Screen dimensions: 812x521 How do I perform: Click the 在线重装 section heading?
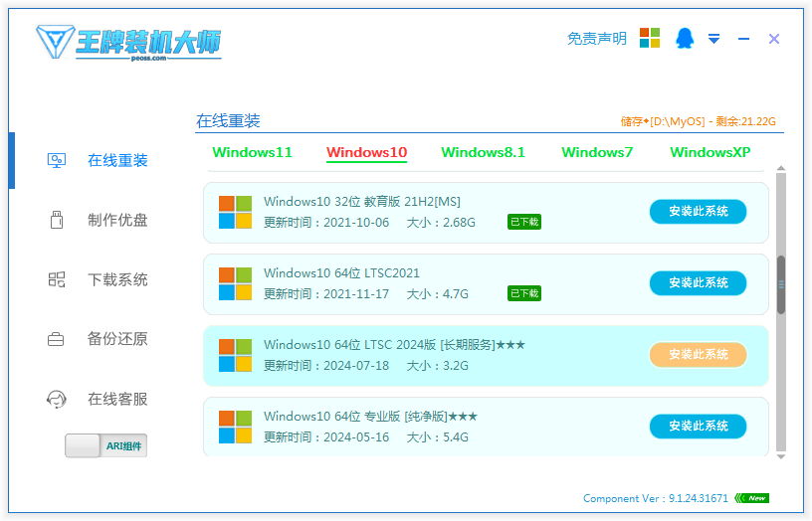[x=228, y=121]
